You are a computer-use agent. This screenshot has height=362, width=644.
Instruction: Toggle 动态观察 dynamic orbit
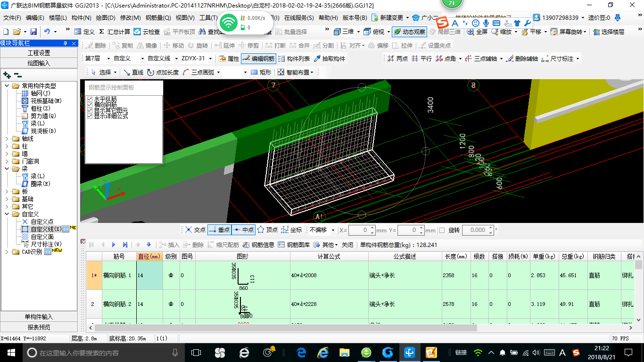click(x=409, y=32)
